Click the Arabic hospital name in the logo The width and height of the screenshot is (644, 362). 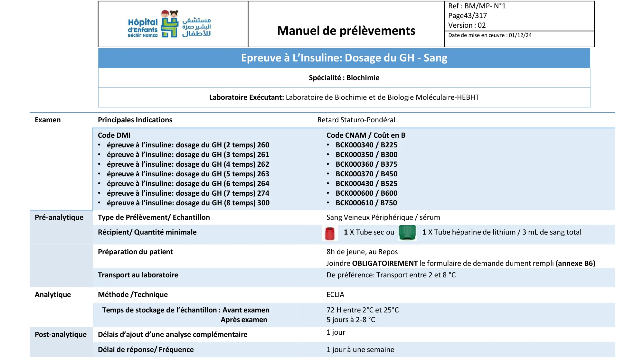196,27
